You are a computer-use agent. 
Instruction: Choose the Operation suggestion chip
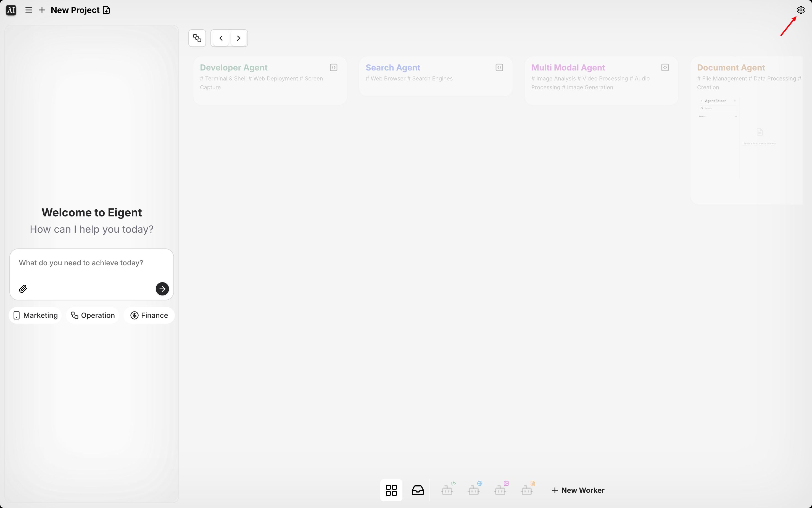click(93, 315)
